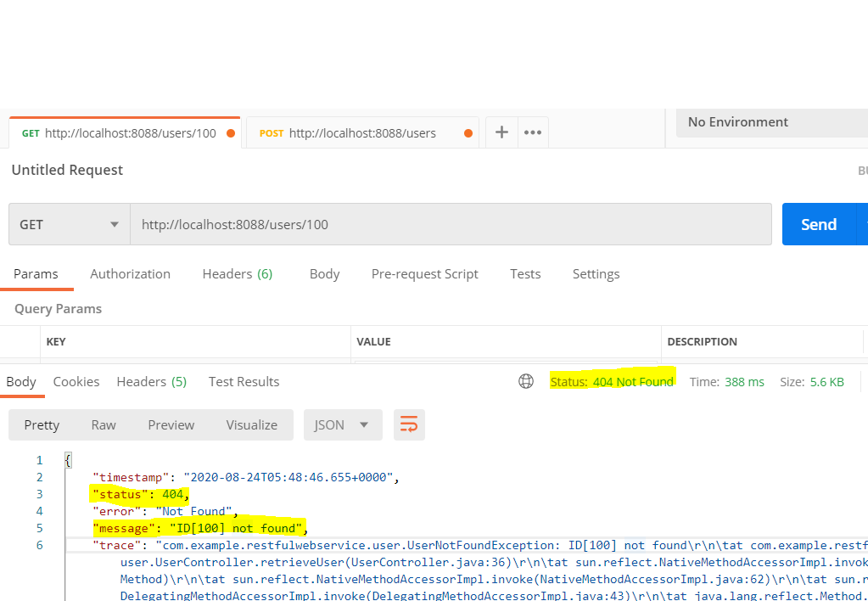Viewport: 868px width, 601px height.
Task: Click line number 6 in response gutter
Action: tap(39, 545)
